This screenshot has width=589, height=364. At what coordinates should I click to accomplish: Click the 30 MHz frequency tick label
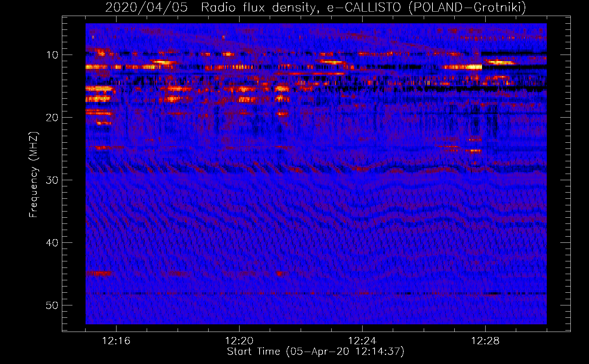52,180
